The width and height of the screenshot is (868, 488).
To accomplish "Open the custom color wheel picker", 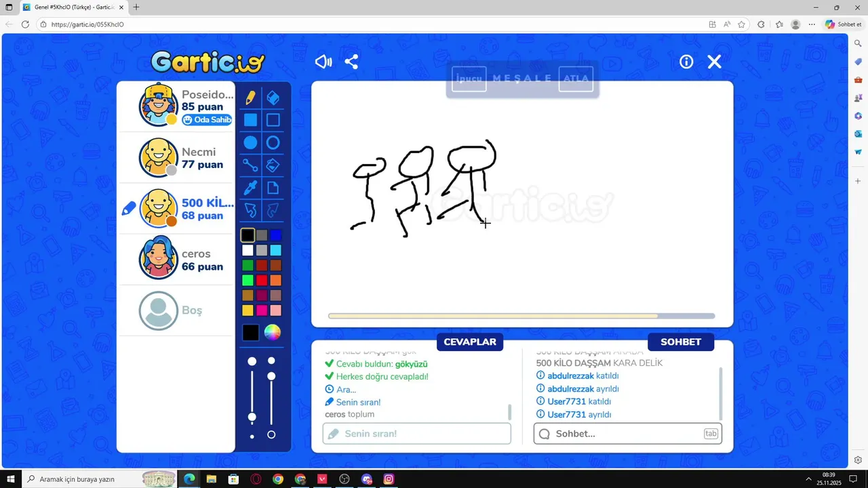I will [x=272, y=332].
